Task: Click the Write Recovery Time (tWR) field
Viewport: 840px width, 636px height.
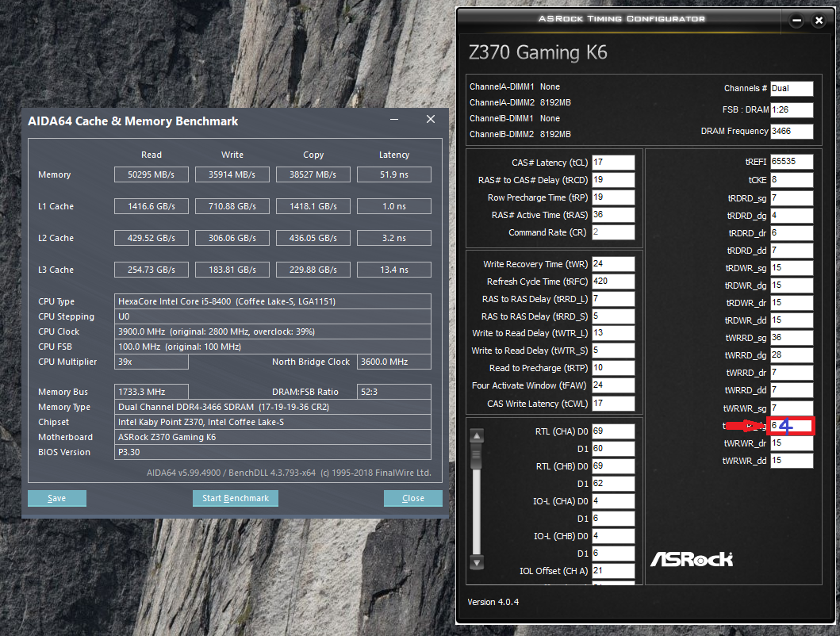Action: click(613, 263)
